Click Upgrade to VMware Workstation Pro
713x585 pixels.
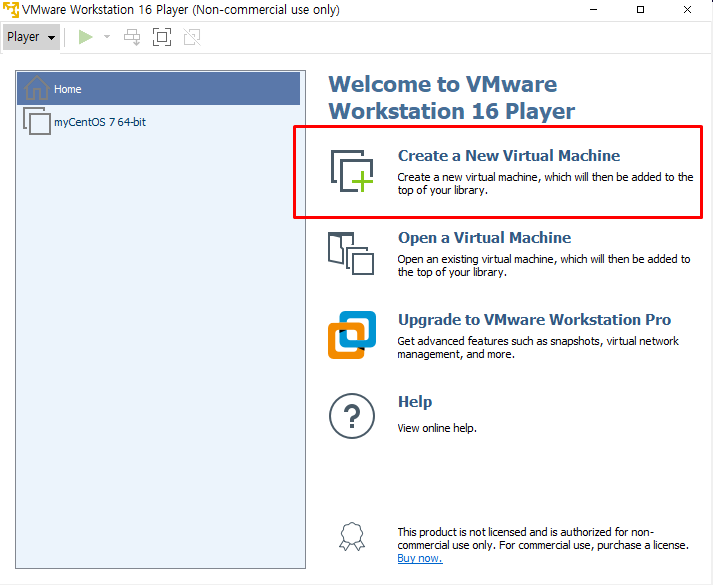(x=534, y=320)
